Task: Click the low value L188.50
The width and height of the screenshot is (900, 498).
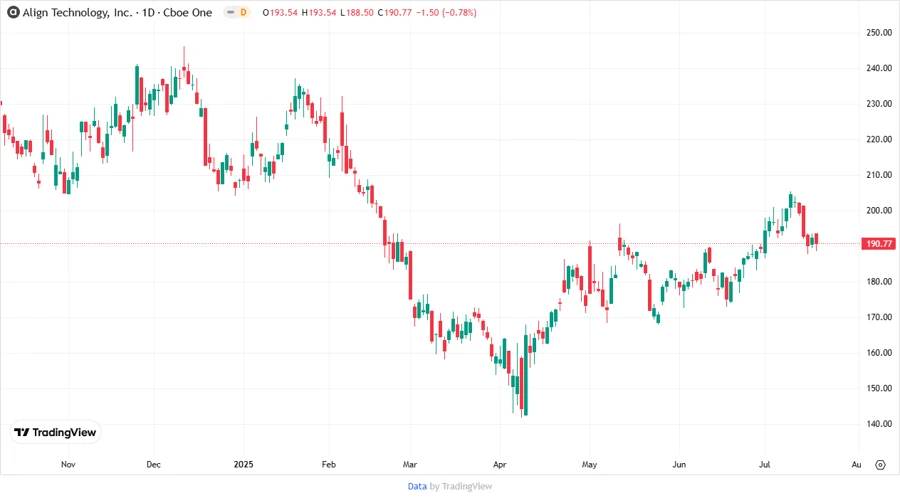Action: tap(357, 13)
